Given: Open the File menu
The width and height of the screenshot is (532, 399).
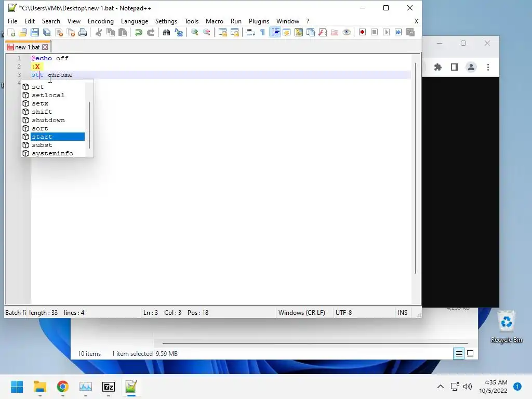Looking at the screenshot, I should (x=12, y=21).
